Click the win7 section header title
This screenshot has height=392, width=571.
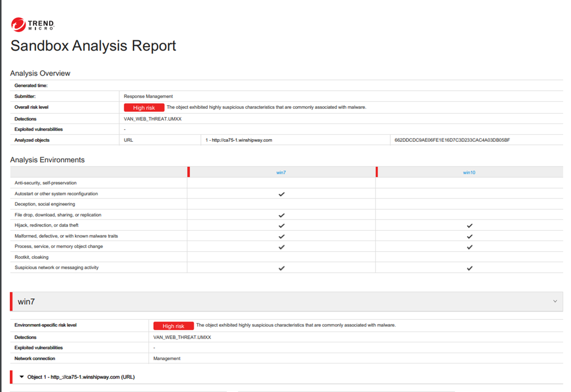(x=26, y=302)
